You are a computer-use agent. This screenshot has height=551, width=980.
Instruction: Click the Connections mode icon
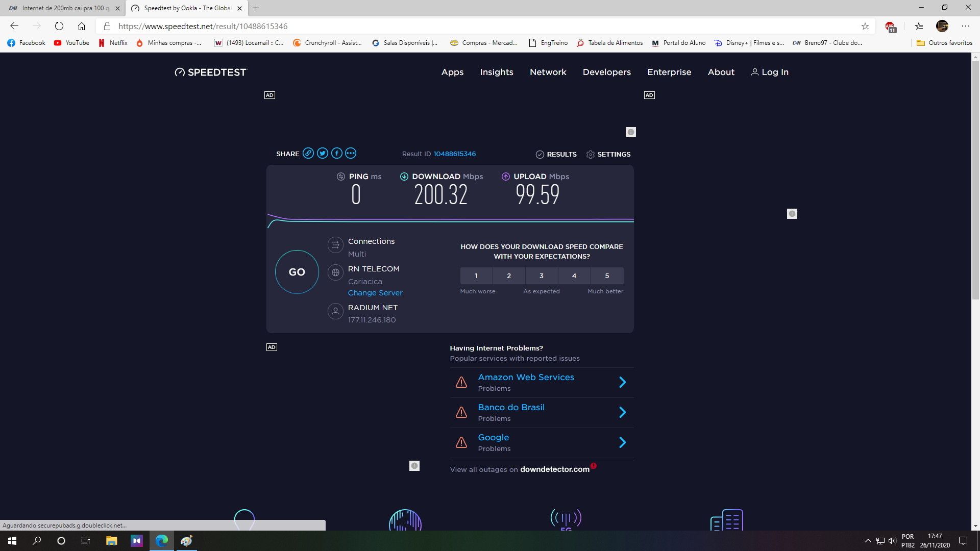(x=335, y=245)
